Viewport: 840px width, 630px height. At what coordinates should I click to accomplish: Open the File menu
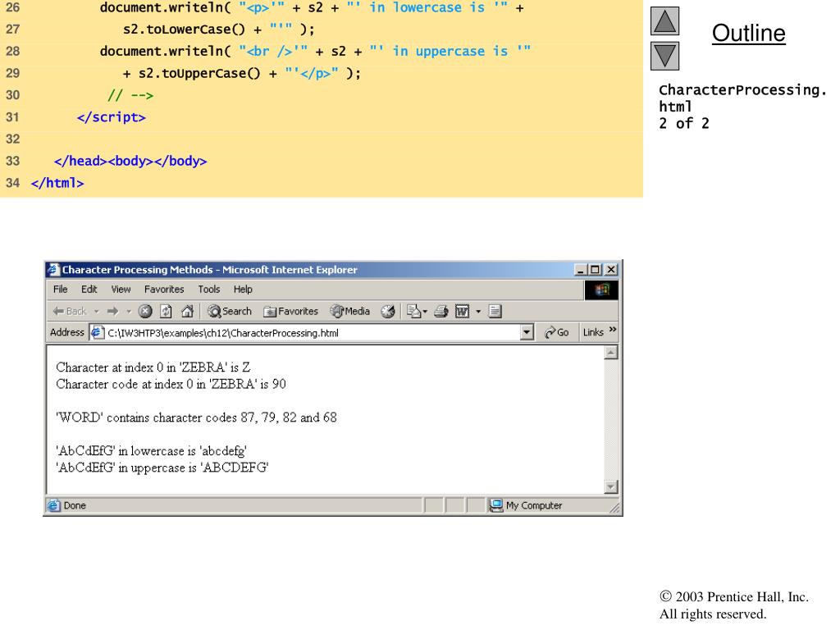(61, 290)
